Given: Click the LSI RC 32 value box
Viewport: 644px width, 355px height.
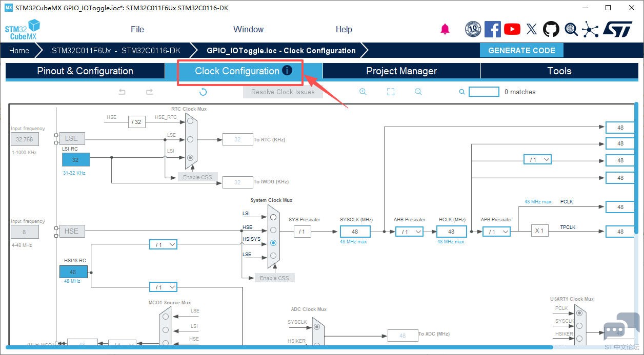Looking at the screenshot, I should click(76, 160).
